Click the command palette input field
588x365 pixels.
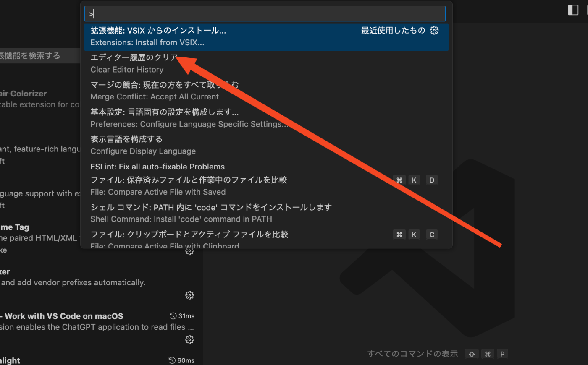coord(265,14)
